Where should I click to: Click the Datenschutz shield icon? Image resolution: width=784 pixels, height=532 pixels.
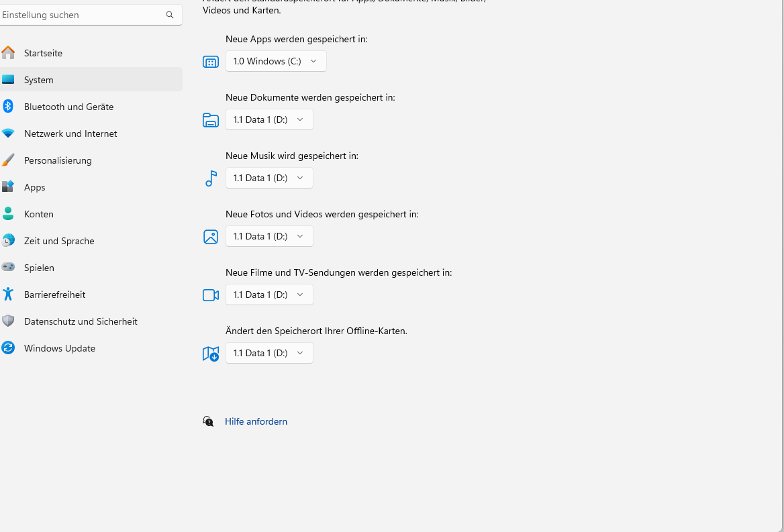pos(8,321)
